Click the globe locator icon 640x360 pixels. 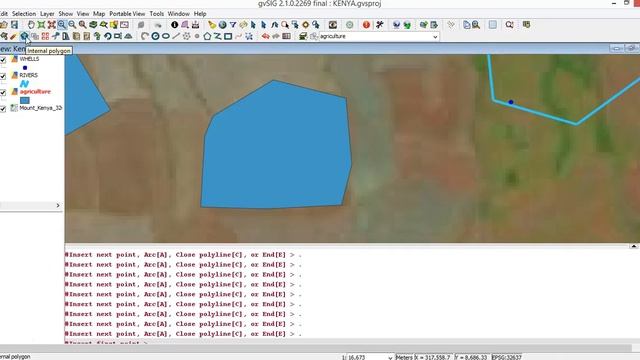coord(222,25)
